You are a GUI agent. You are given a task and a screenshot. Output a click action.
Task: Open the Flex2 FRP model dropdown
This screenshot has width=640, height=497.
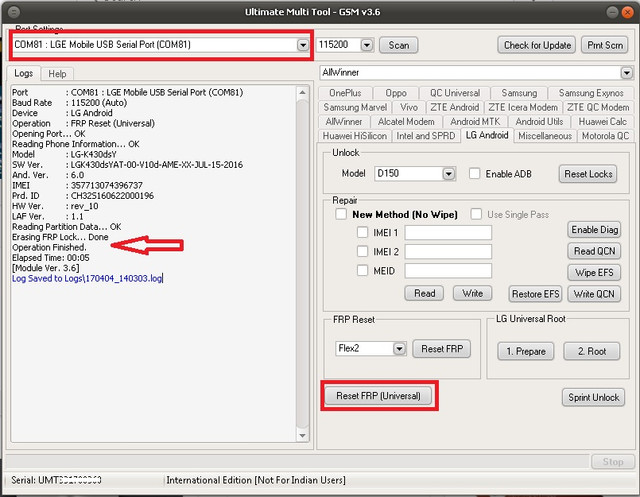[x=399, y=349]
